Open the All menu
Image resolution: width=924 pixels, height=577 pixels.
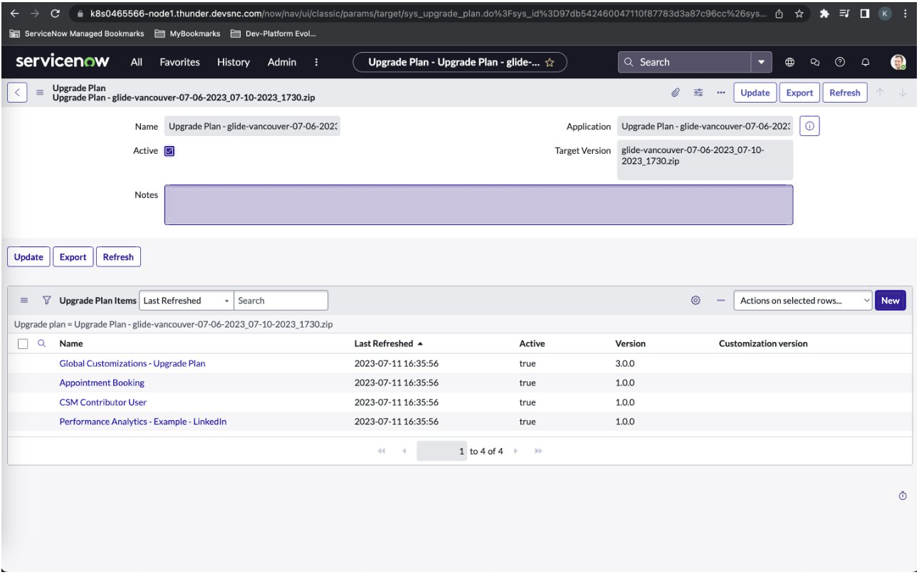[137, 62]
